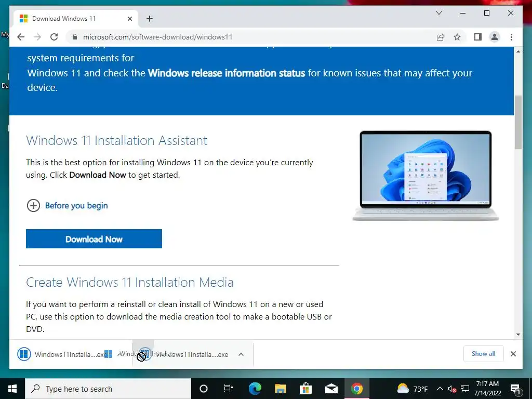Show hidden system tray icons
This screenshot has height=399, width=532.
[440, 389]
